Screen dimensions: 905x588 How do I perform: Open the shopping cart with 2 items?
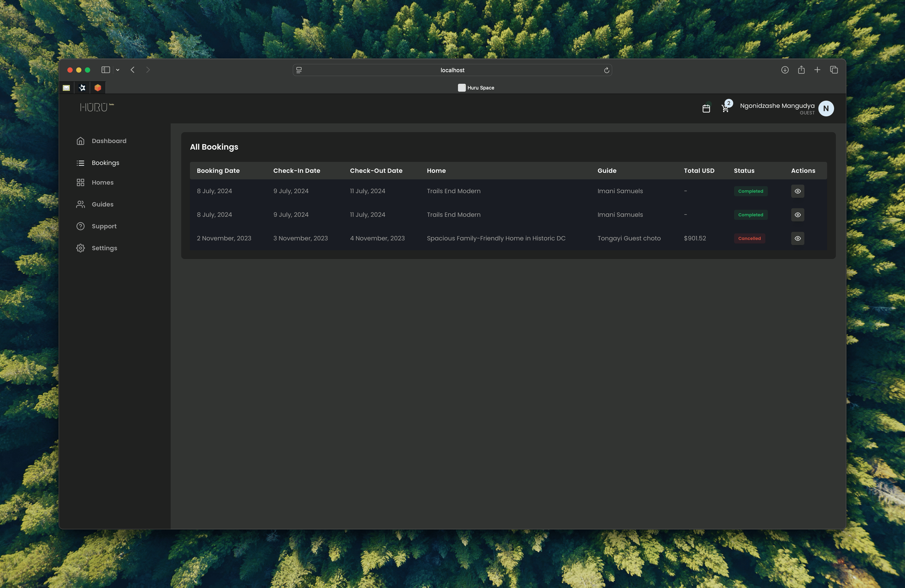(x=725, y=108)
